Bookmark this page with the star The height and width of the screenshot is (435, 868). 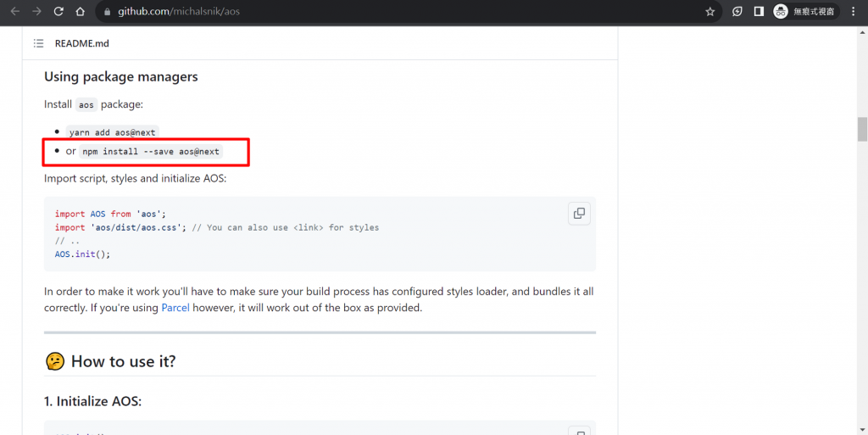point(710,12)
